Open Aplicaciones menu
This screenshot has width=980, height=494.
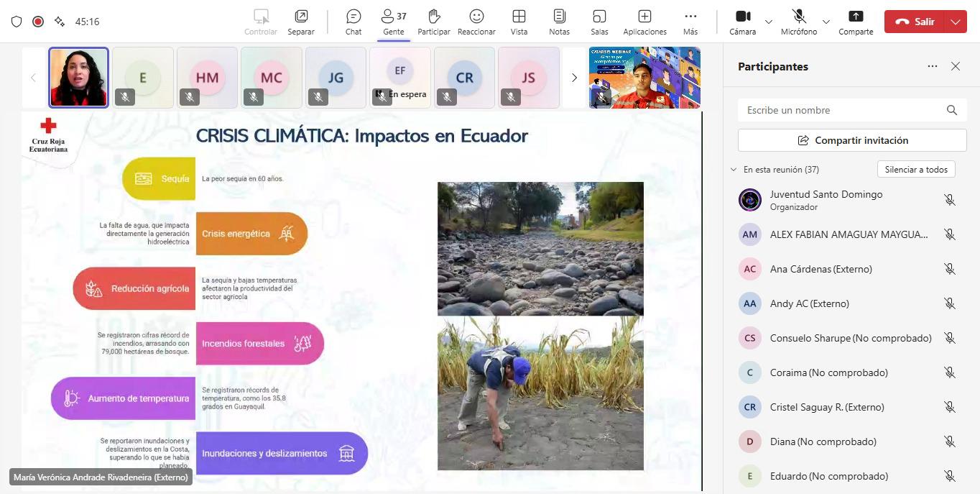click(644, 22)
